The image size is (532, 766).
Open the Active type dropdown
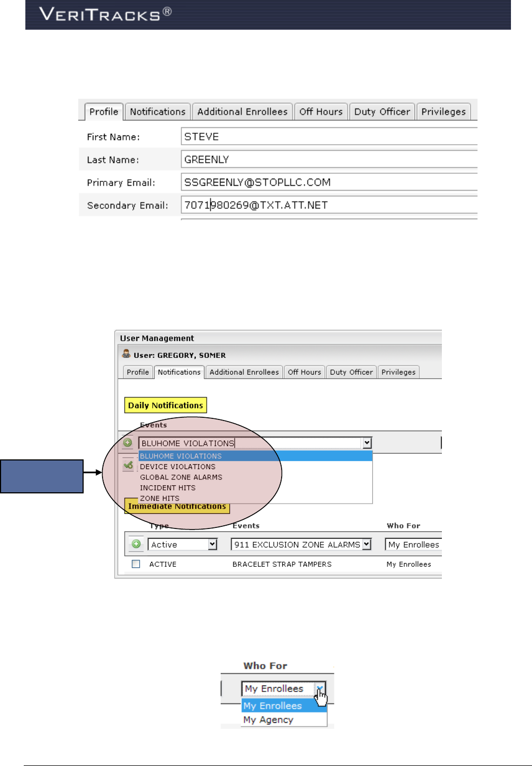[182, 545]
